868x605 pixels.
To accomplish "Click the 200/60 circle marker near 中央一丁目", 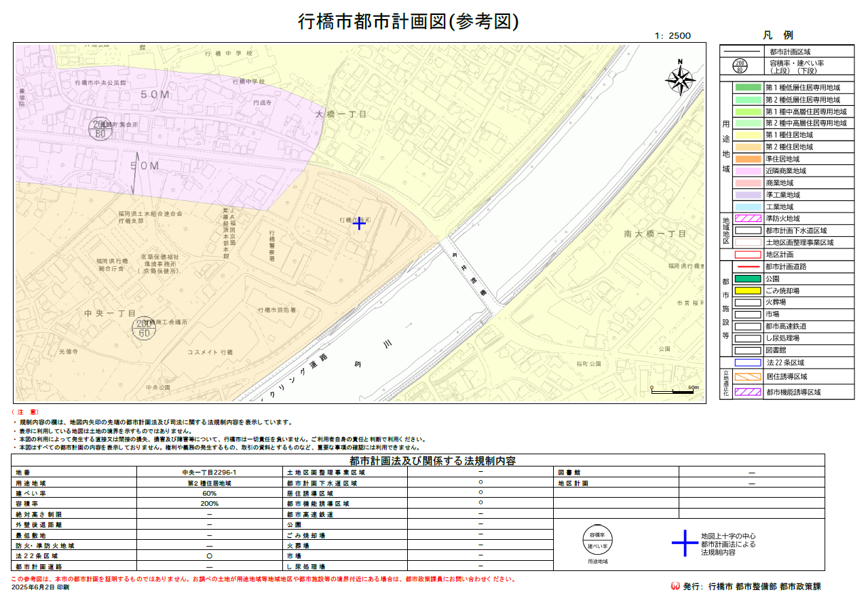I will (143, 328).
